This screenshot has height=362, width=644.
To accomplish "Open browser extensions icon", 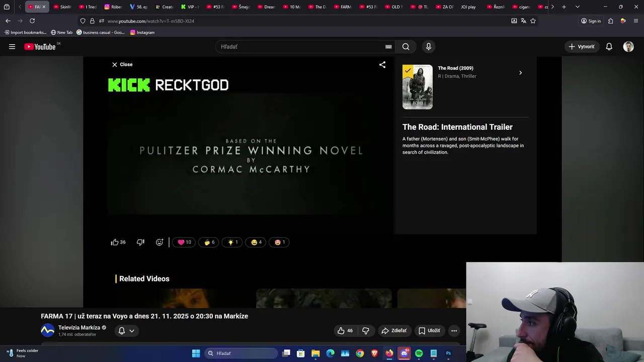I will [611, 21].
